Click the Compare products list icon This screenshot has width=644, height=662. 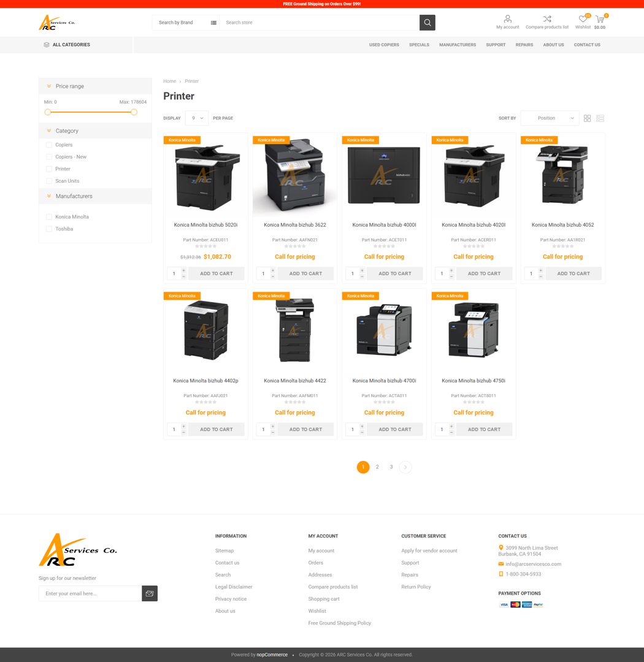pyautogui.click(x=546, y=20)
